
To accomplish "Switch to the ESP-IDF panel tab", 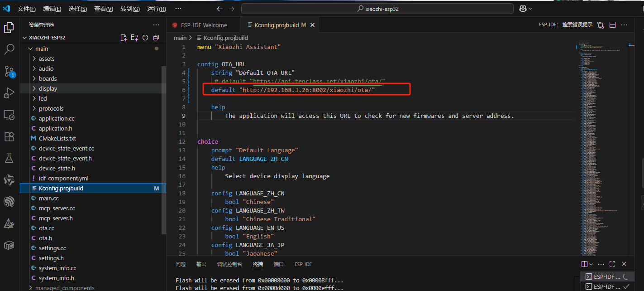I will tap(303, 264).
